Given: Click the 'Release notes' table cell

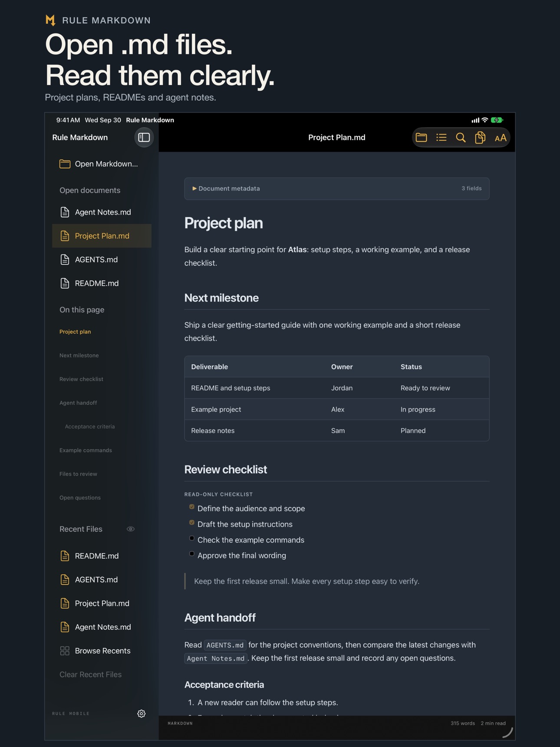Looking at the screenshot, I should [x=213, y=430].
